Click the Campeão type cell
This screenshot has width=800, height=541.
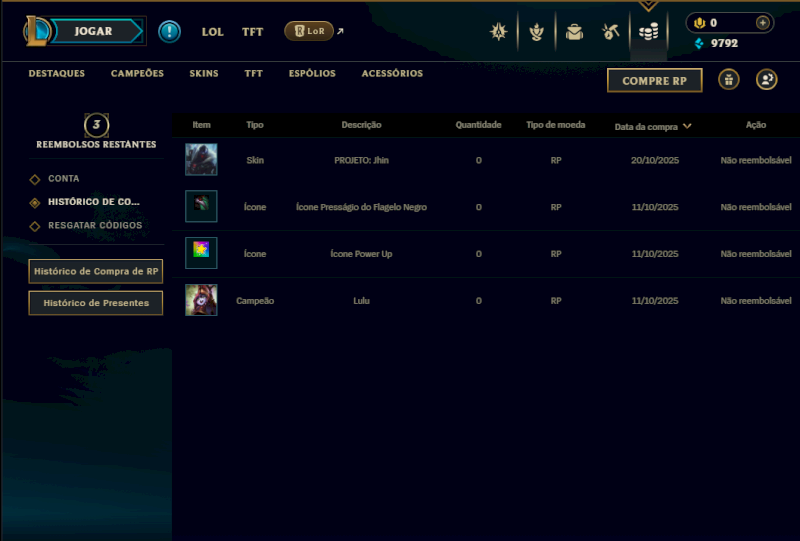255,301
